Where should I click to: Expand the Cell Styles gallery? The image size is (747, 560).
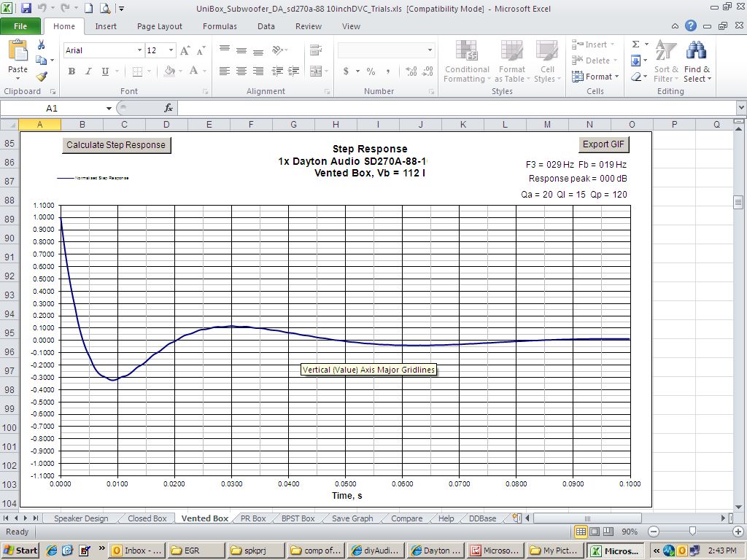click(547, 62)
